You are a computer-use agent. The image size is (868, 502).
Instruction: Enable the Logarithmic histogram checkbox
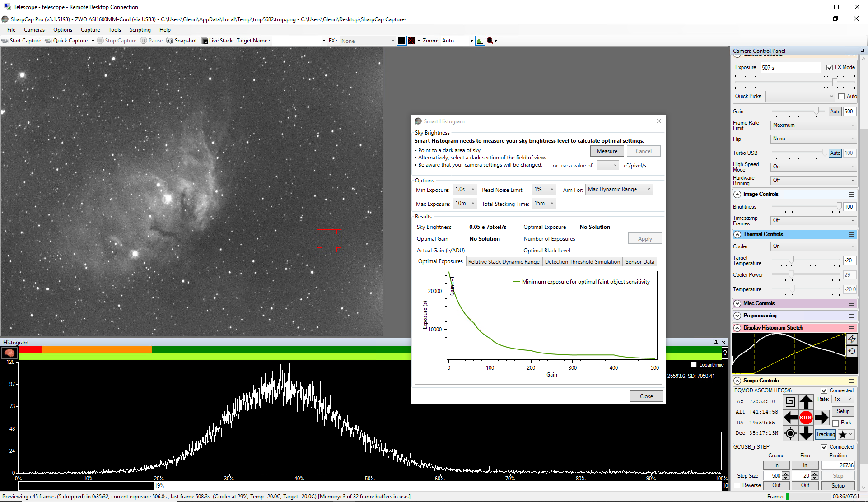pyautogui.click(x=694, y=365)
